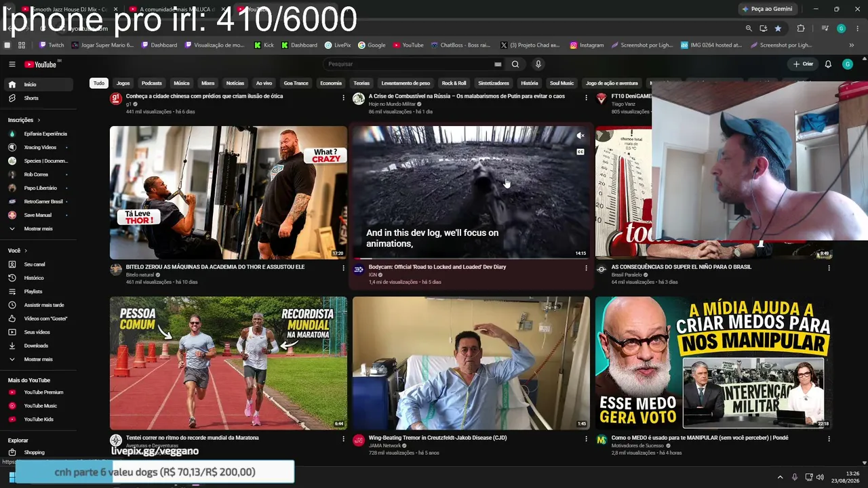Viewport: 868px width, 488px height.
Task: Toggle captions on the Bodycam preview
Action: 580,152
